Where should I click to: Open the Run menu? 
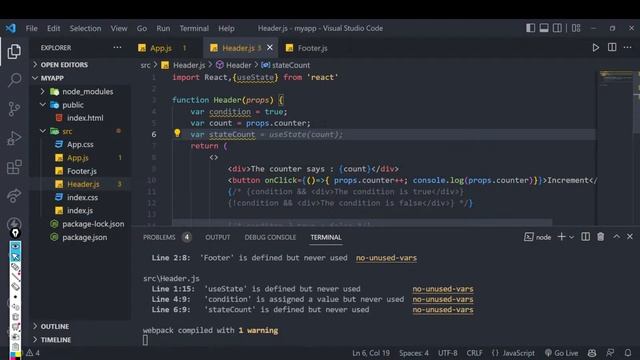163,28
